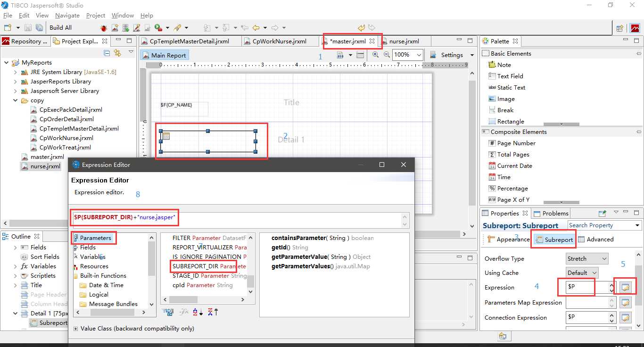Select the subreport element on canvas
This screenshot has width=644, height=347.
(208, 141)
